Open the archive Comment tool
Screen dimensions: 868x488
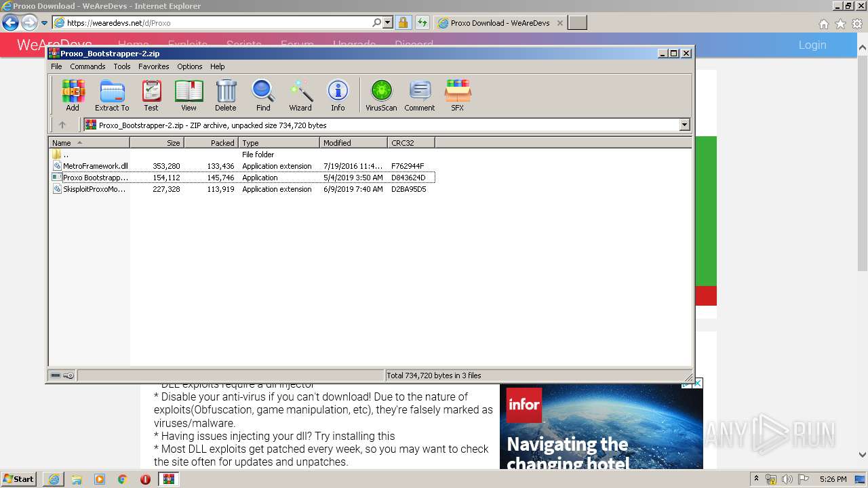pyautogui.click(x=420, y=95)
